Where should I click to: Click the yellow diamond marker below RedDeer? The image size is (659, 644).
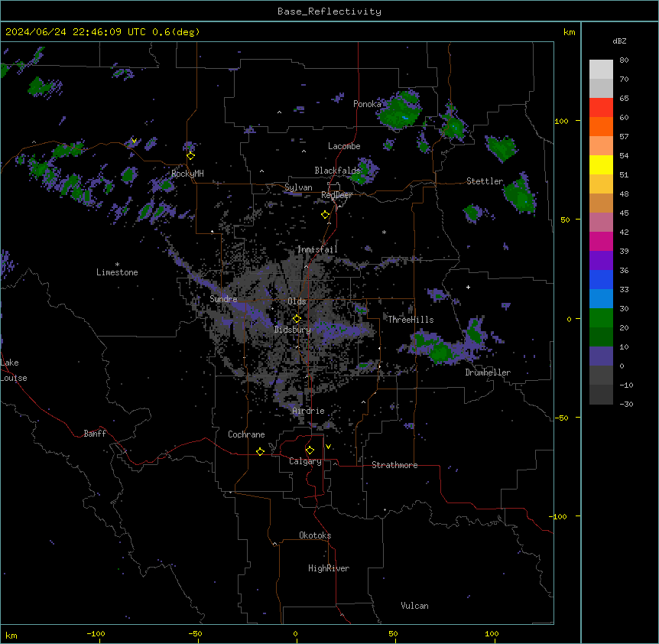pyautogui.click(x=326, y=215)
